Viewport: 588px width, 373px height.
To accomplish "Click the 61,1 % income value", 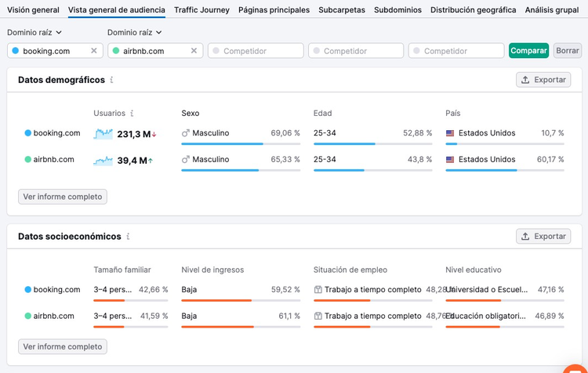I will [289, 316].
